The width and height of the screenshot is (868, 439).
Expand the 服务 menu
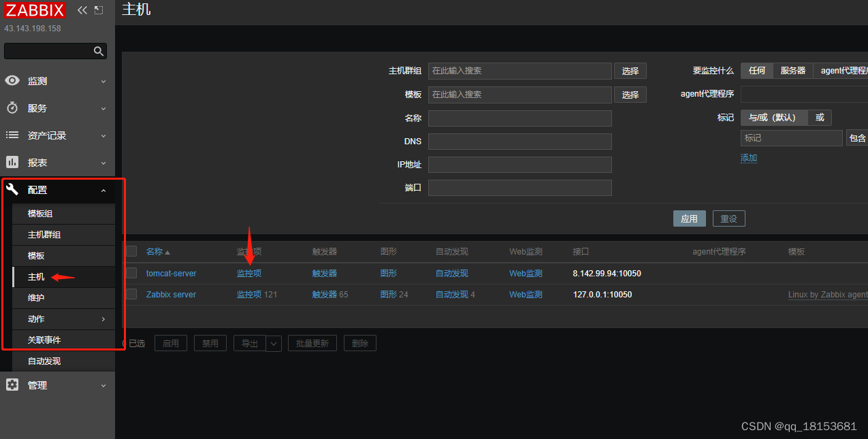pyautogui.click(x=103, y=108)
